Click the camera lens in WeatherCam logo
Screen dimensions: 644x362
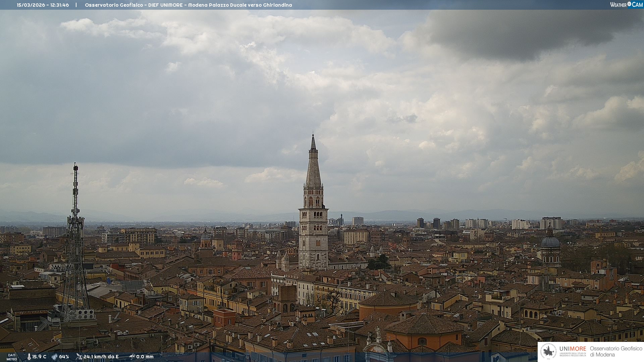point(629,4)
